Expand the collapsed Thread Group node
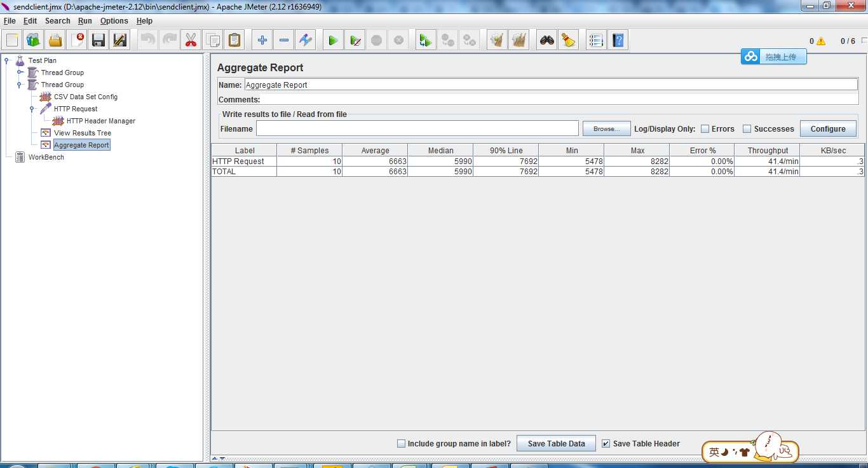 20,72
